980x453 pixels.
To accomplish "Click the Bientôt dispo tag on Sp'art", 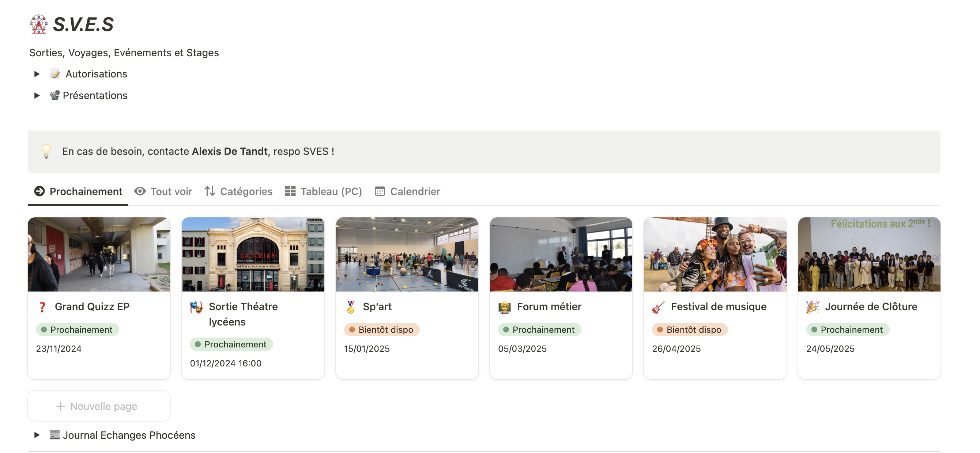I will coord(381,330).
